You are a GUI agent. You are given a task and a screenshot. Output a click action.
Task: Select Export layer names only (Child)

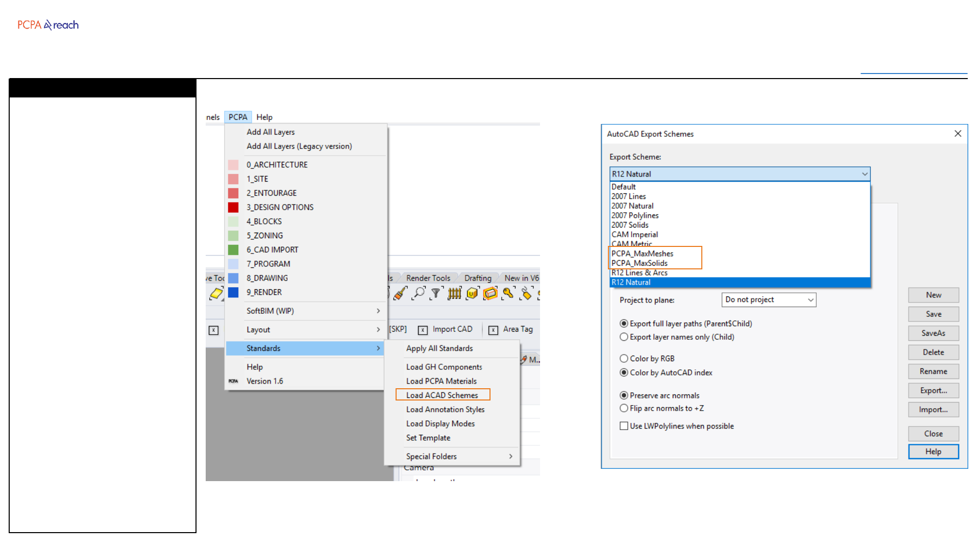pyautogui.click(x=624, y=337)
